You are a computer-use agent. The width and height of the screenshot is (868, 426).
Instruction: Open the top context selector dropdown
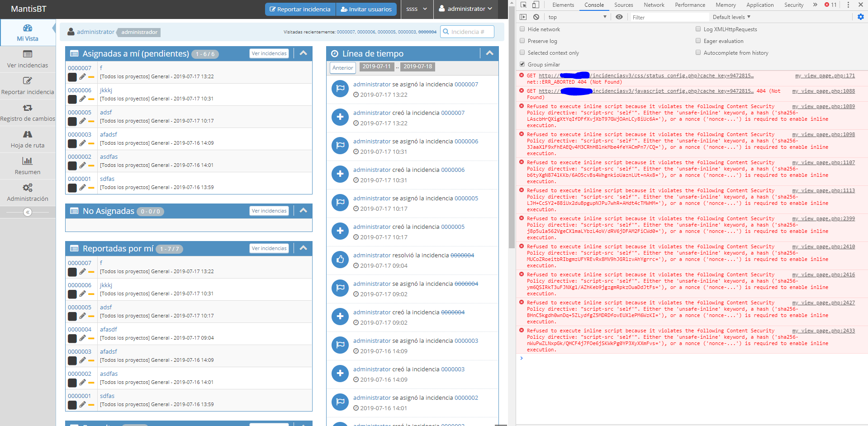(577, 17)
